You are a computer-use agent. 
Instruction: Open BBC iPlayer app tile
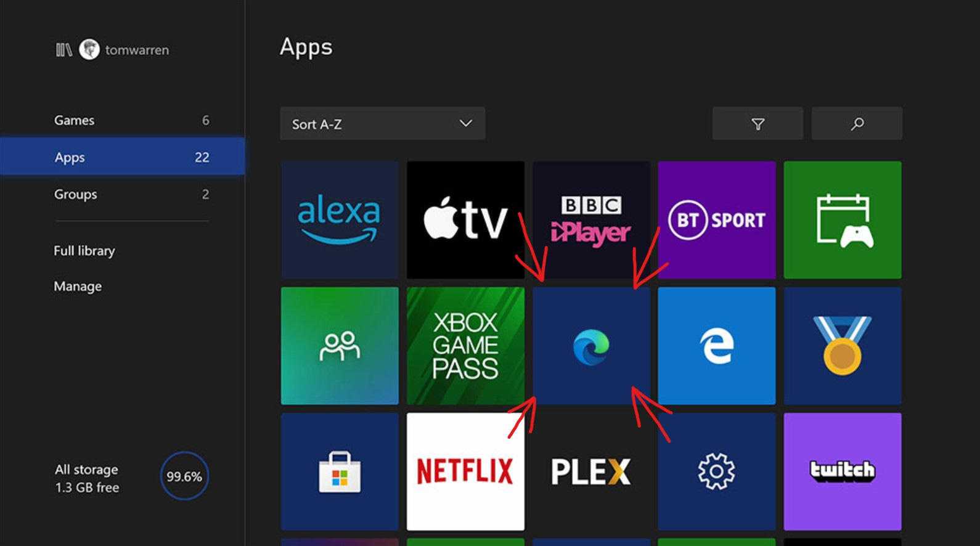pos(591,220)
